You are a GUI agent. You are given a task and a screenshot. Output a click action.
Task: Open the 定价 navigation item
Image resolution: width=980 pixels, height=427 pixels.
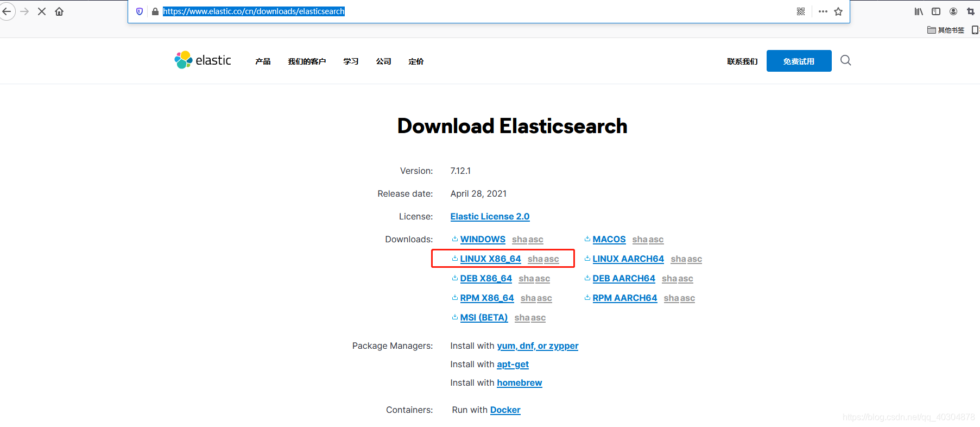pos(416,61)
